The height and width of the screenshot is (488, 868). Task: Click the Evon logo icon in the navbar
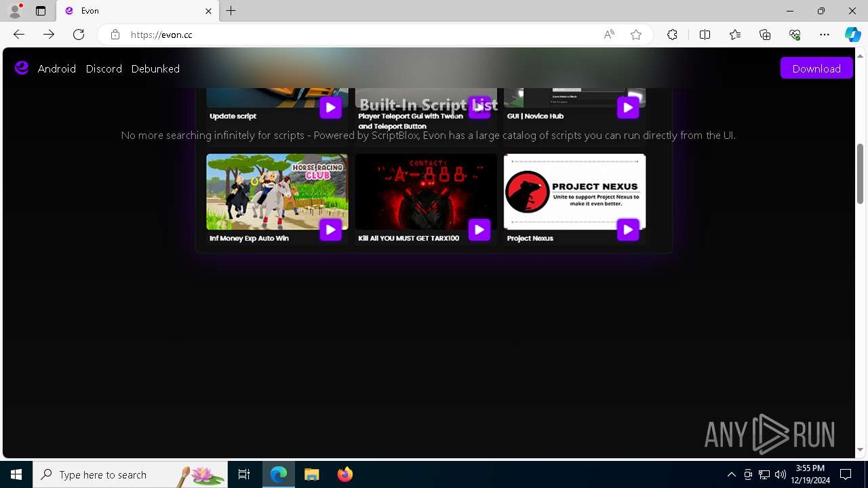coord(22,68)
